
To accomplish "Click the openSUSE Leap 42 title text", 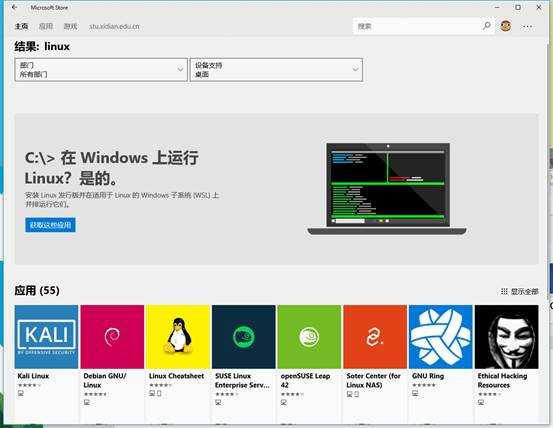I will click(x=305, y=380).
